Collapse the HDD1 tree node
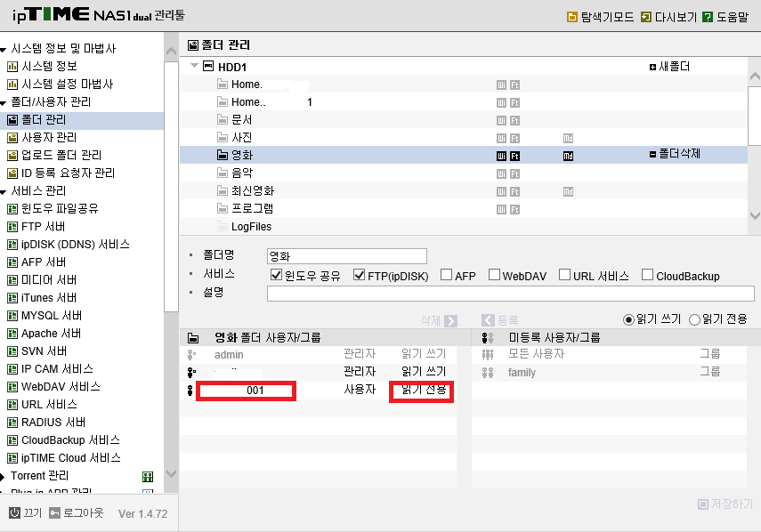Viewport: 761px width, 532px height. point(194,65)
